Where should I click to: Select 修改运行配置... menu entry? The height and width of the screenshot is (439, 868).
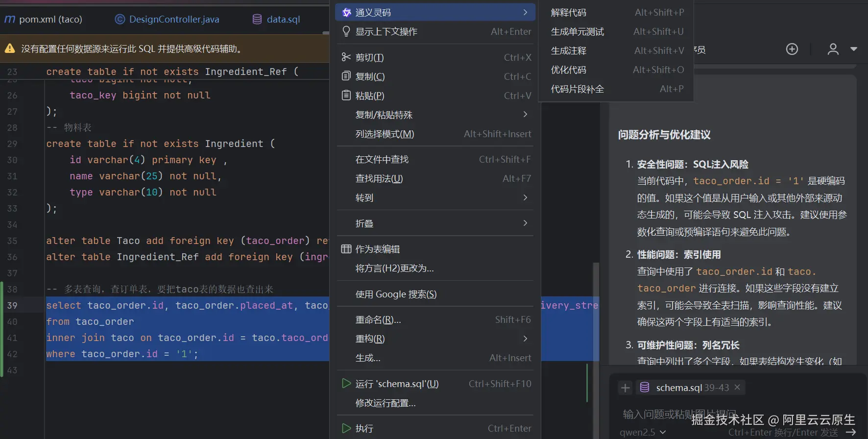click(x=435, y=403)
